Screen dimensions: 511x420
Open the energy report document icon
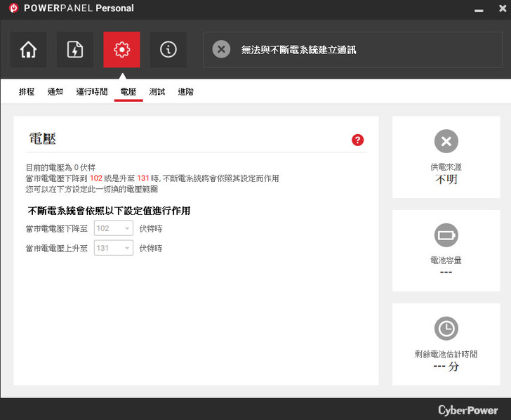[x=75, y=50]
